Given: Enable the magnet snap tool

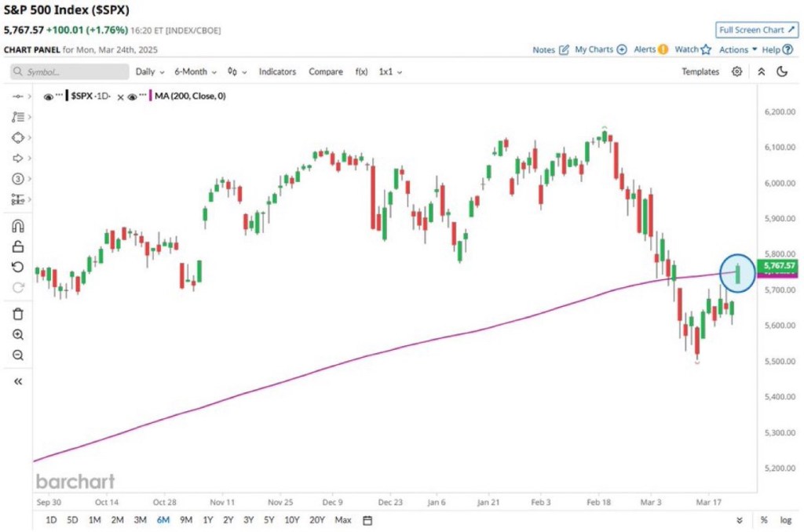Looking at the screenshot, I should pos(18,226).
